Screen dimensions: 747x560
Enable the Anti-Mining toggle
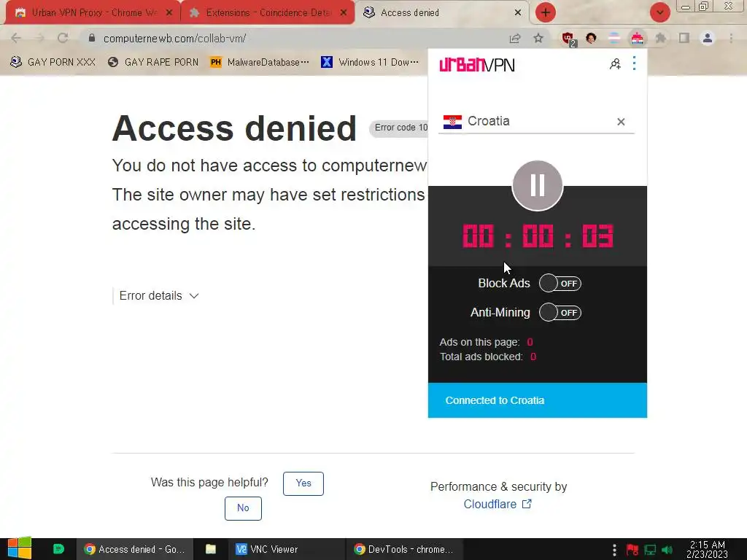(x=560, y=313)
